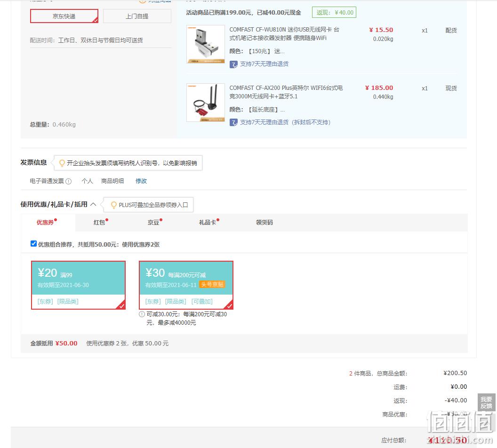Click 配货 status of USB adapter
497x448 pixels.
(x=451, y=31)
